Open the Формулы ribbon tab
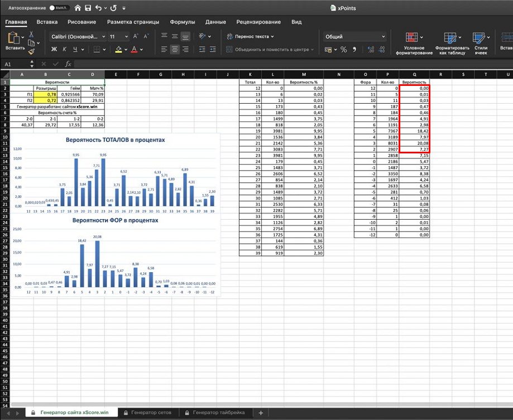The width and height of the screenshot is (513, 420). click(182, 22)
